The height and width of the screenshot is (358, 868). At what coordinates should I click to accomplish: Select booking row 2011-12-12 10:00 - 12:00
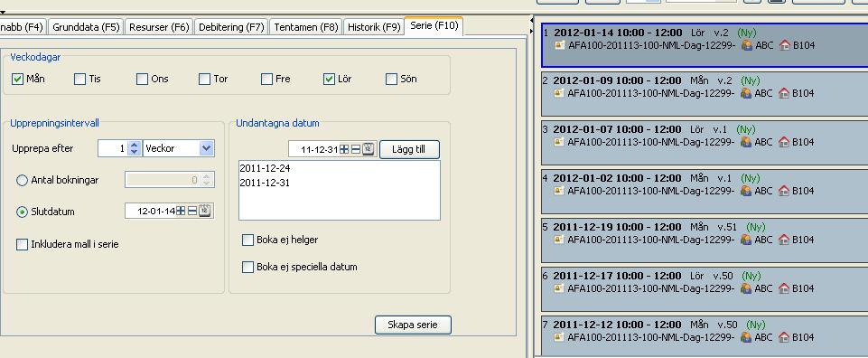[705, 335]
